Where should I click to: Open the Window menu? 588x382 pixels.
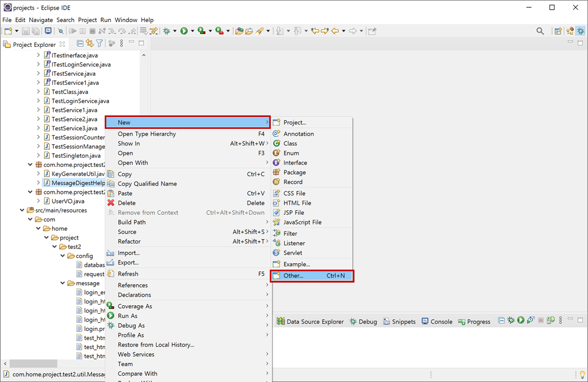(x=126, y=20)
